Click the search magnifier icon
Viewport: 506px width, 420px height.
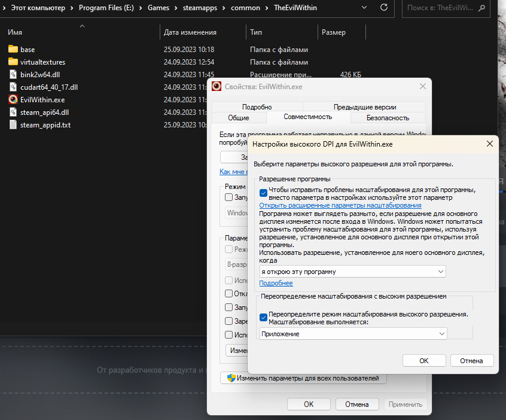coord(481,8)
